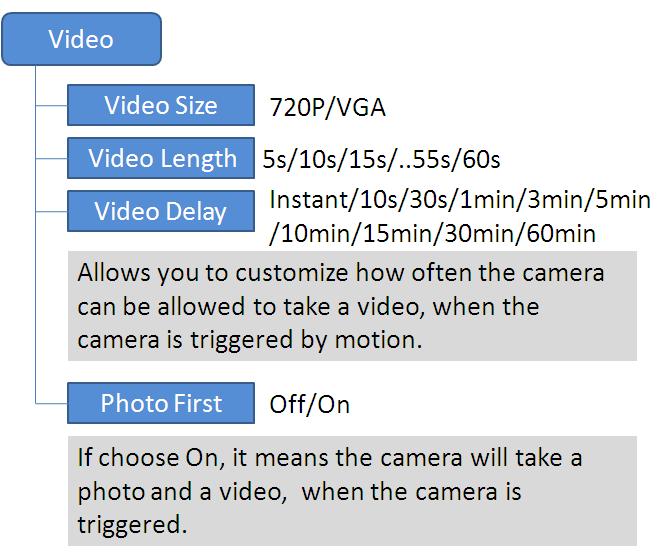Select the top-level Video menu box
The height and width of the screenshot is (555, 657).
(x=81, y=39)
